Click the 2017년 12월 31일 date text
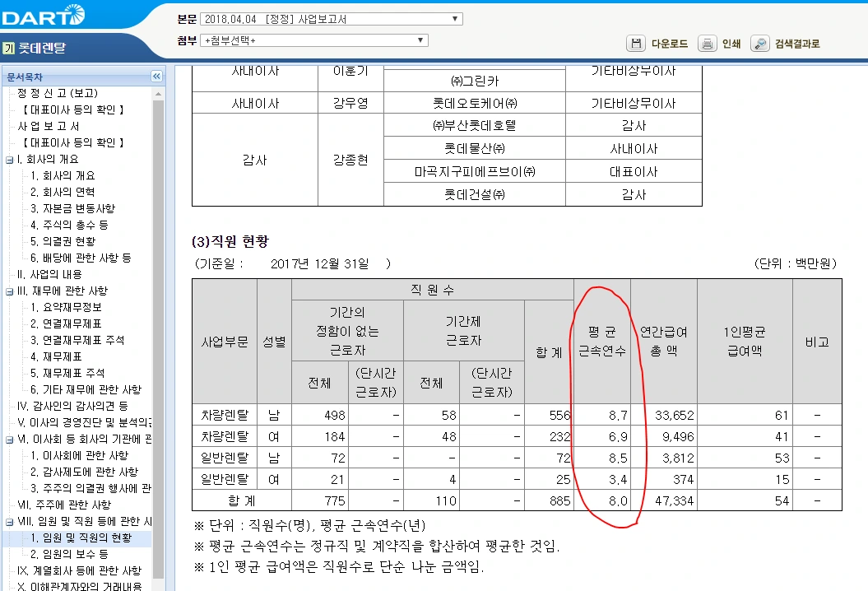The image size is (868, 591). pyautogui.click(x=319, y=263)
